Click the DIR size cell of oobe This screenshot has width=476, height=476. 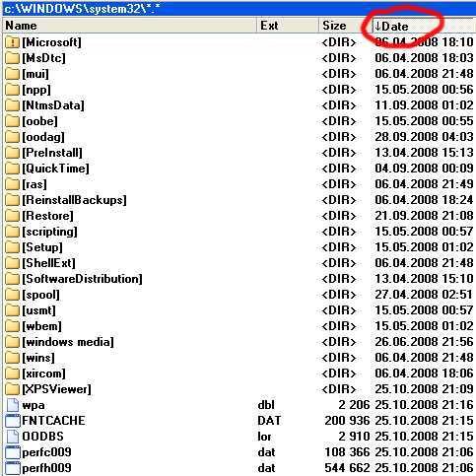[x=339, y=121]
